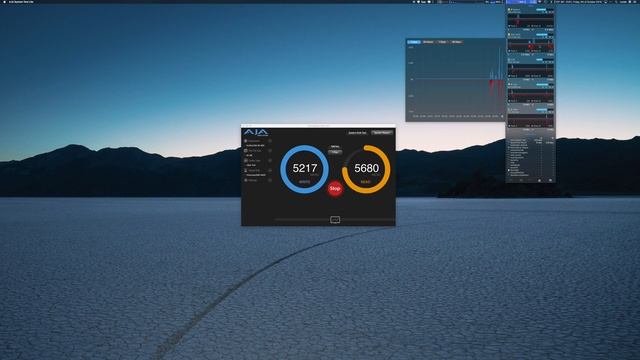This screenshot has width=640, height=360.
Task: Select the F/sec unit option
Action: pyautogui.click(x=335, y=152)
